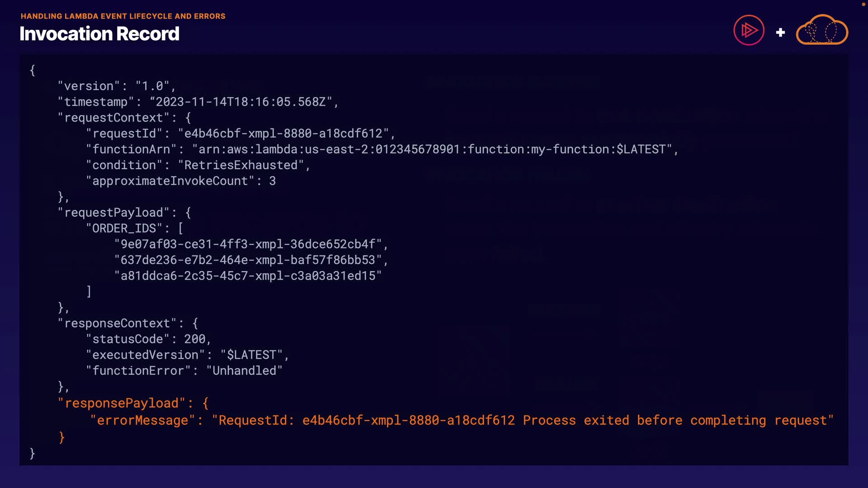Click the timestamp value 2023-11-14T18:16:05.568Z

click(241, 102)
